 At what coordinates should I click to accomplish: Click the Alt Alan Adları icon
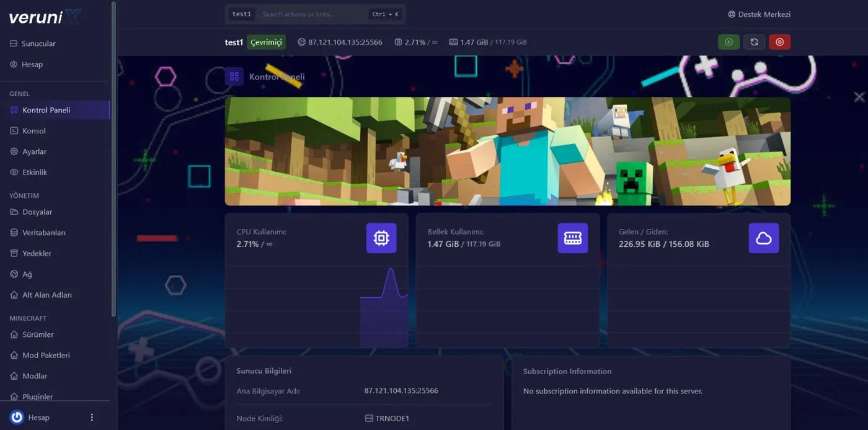tap(14, 295)
